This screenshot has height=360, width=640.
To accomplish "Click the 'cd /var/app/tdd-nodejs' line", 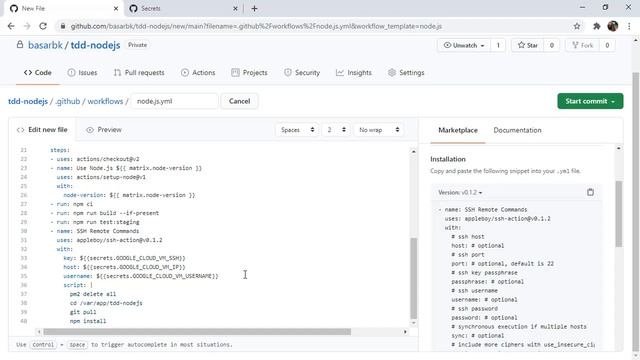I will coord(106,303).
